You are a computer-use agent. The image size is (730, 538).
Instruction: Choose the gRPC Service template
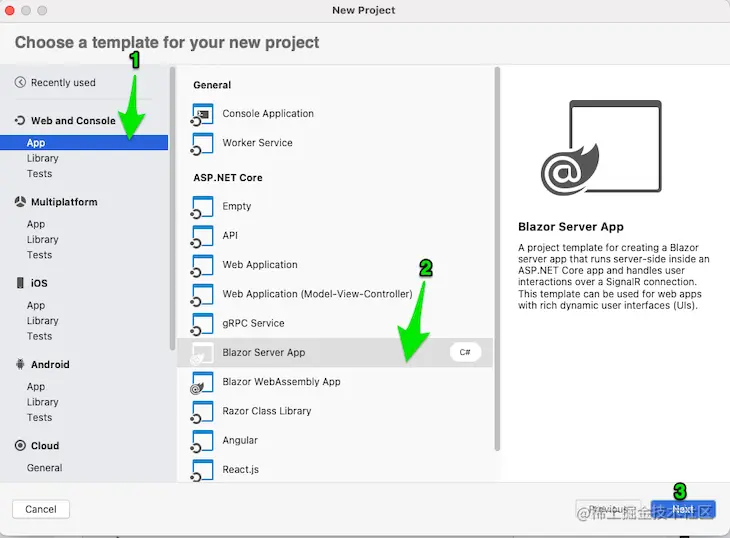[334, 323]
